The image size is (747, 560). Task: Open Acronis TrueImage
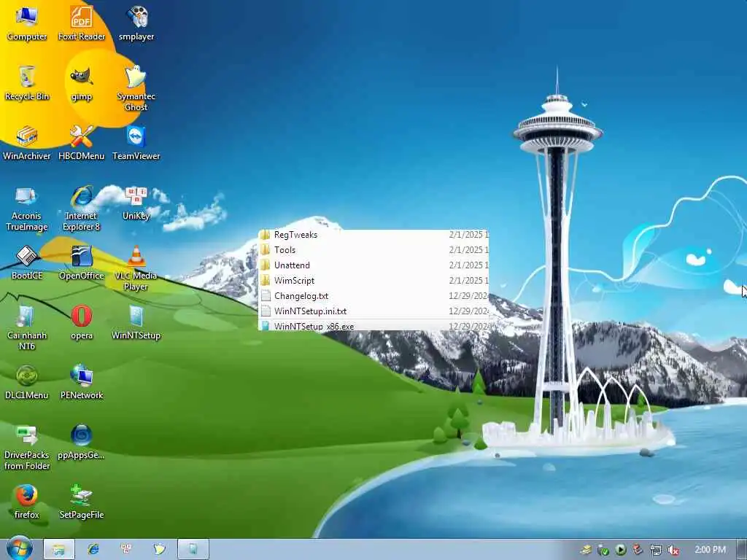click(x=27, y=209)
